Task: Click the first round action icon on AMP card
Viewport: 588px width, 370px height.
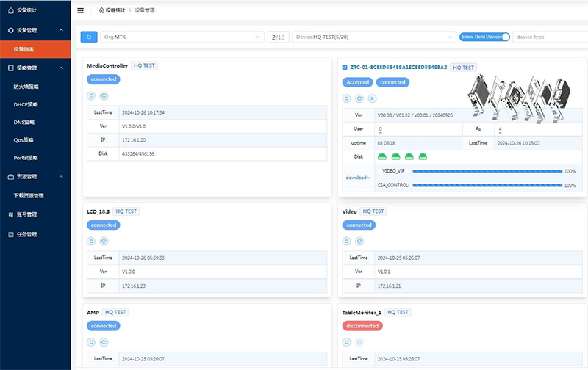Action: coord(91,342)
